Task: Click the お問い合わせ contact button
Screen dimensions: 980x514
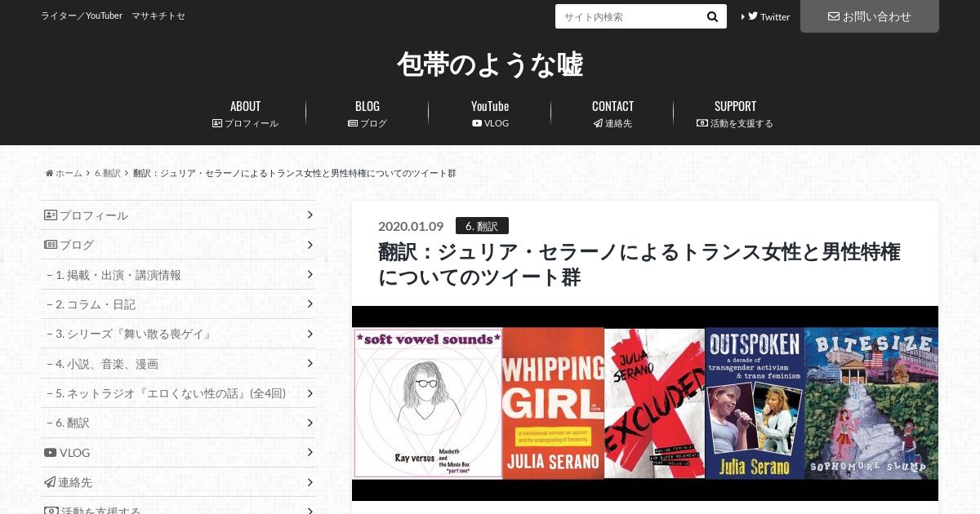Action: pos(870,16)
